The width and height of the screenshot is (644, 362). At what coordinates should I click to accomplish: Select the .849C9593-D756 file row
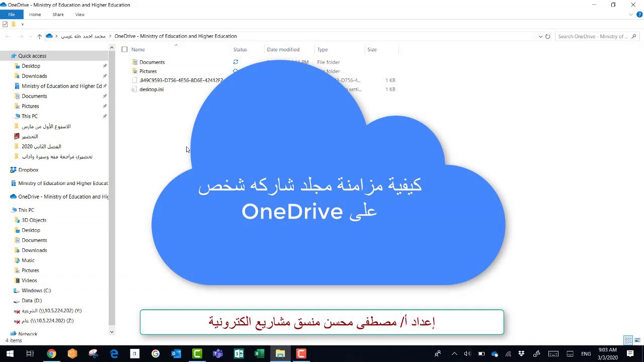click(x=181, y=80)
